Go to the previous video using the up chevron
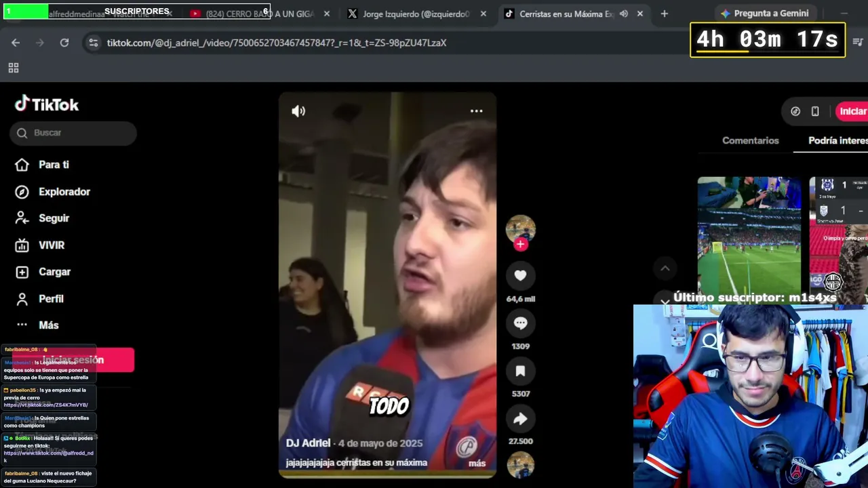Screen dimensions: 868x488 (x=665, y=268)
